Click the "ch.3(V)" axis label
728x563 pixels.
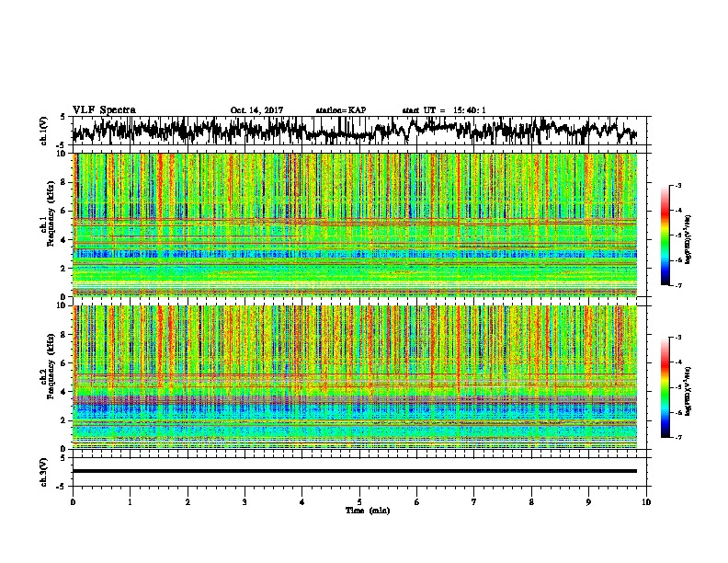point(43,472)
